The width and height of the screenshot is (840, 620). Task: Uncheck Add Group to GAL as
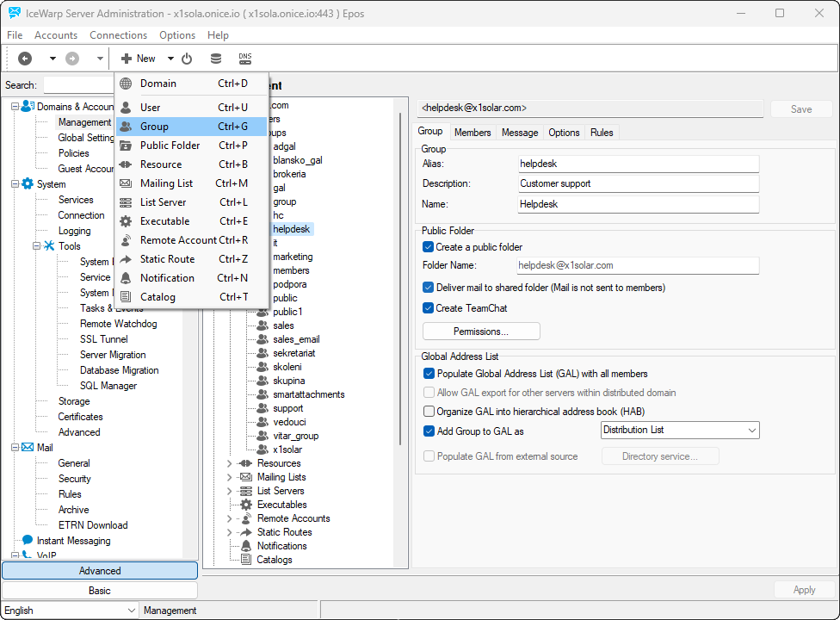[x=429, y=431]
